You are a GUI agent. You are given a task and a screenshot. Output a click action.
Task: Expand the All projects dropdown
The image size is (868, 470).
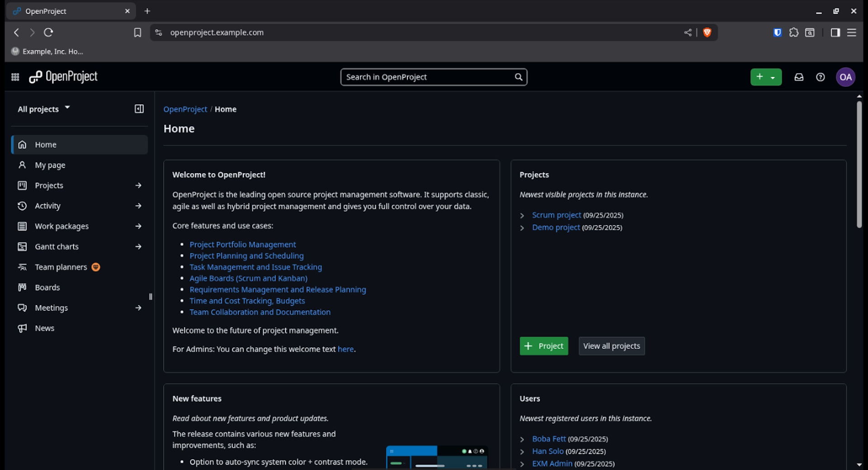tap(44, 108)
